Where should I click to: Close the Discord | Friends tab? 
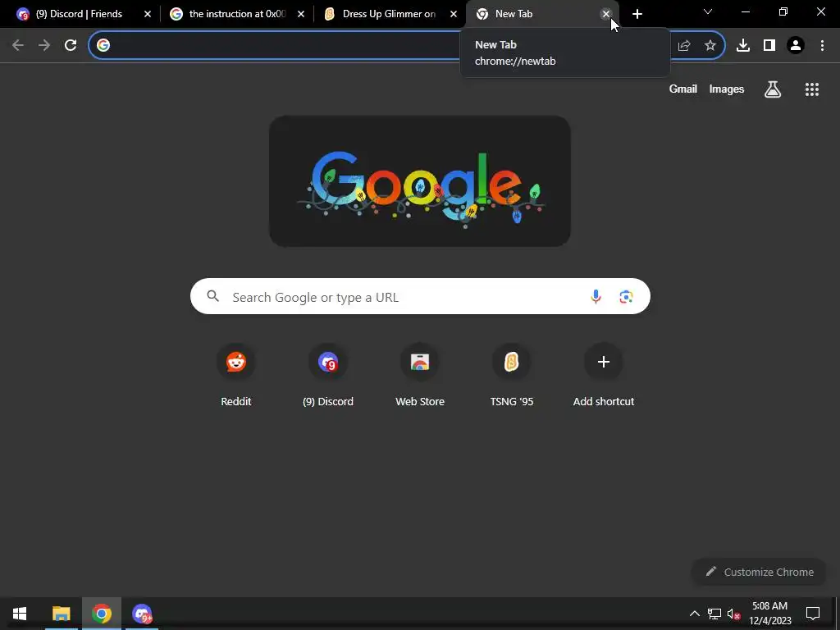(x=148, y=14)
